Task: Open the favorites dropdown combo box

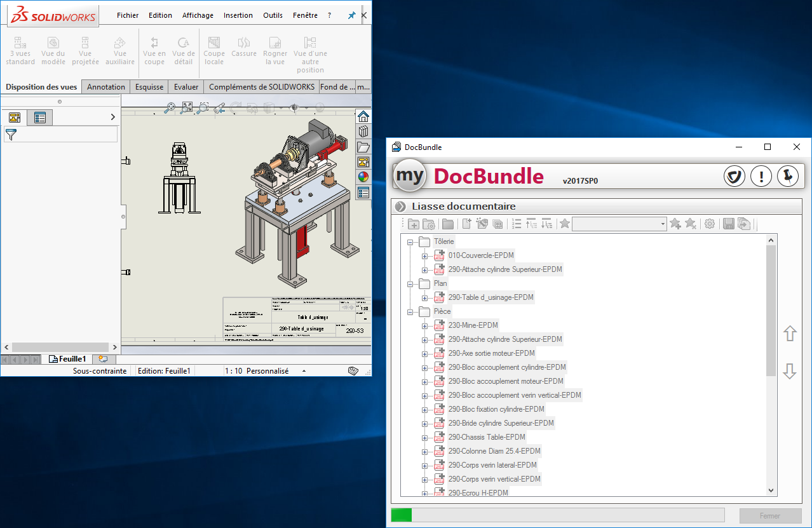Action: click(663, 224)
